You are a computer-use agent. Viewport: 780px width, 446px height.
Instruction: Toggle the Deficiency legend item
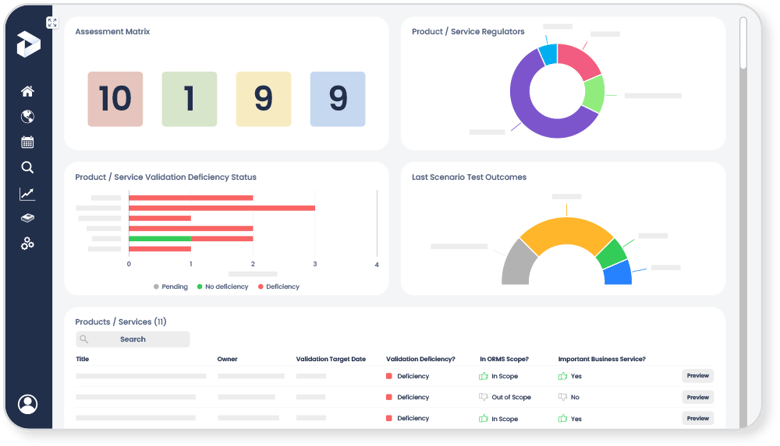click(278, 287)
